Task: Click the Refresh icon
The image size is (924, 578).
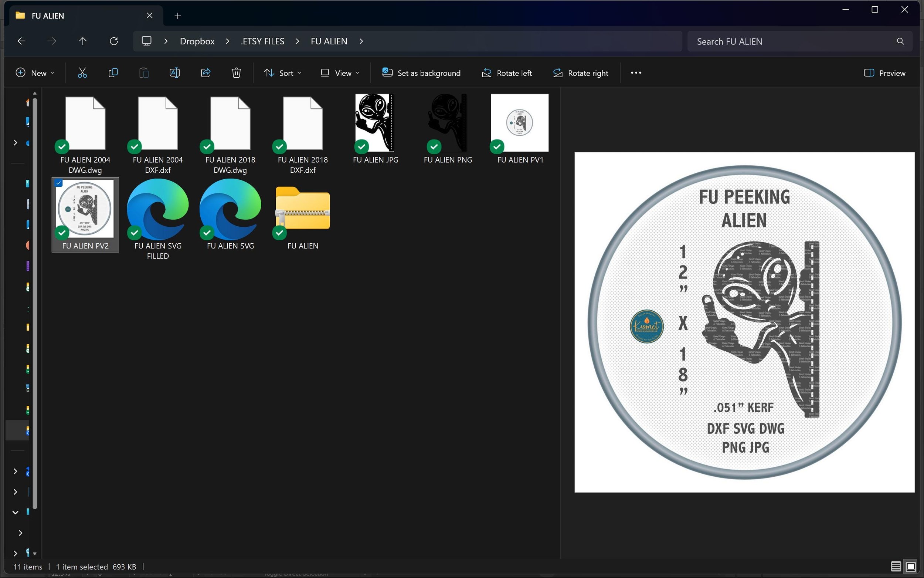Action: tap(114, 41)
